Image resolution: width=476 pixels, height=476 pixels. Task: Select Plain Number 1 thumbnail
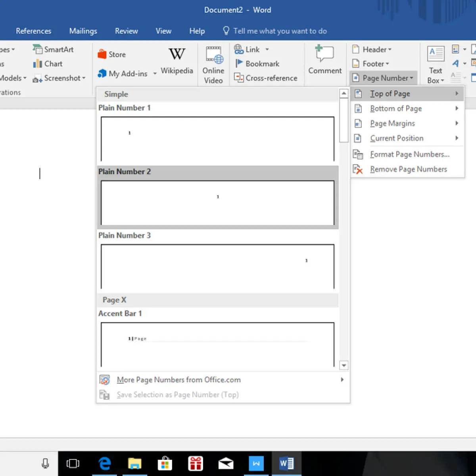point(217,139)
